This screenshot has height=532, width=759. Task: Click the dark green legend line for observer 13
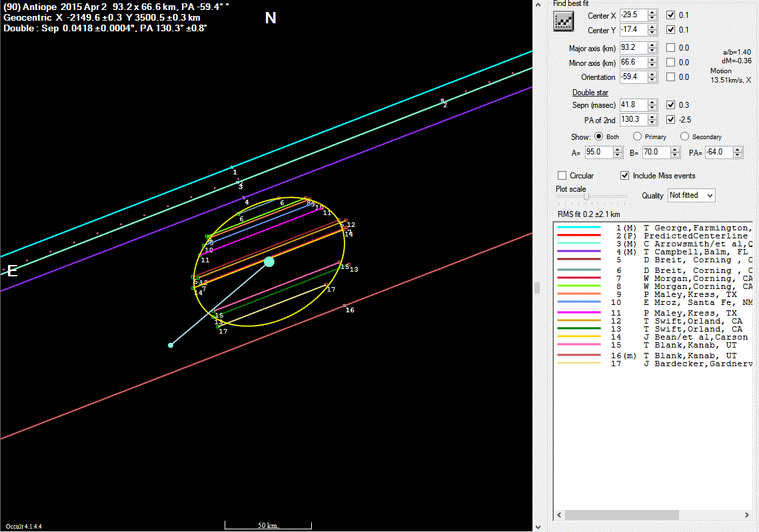click(x=579, y=328)
